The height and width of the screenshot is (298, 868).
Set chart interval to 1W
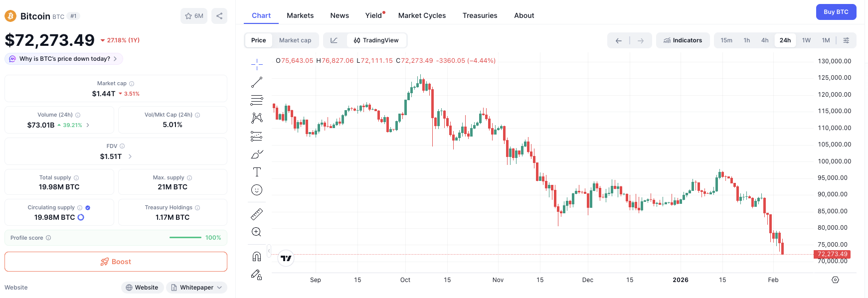click(x=806, y=40)
